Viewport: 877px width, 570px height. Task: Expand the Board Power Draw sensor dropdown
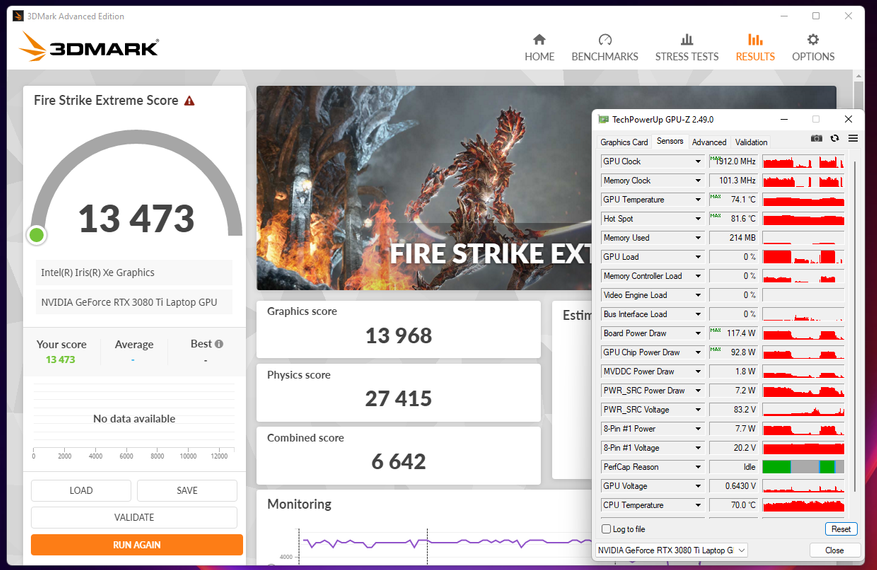[x=698, y=333]
